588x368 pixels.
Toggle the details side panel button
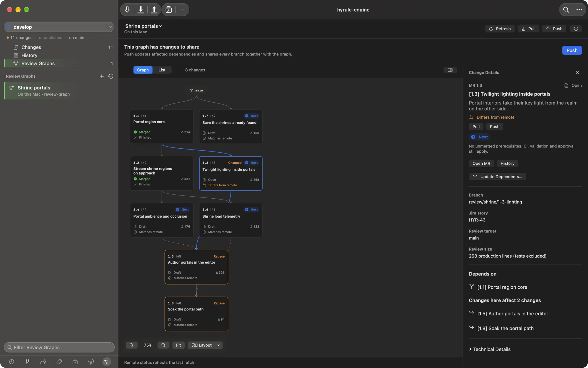pyautogui.click(x=450, y=70)
